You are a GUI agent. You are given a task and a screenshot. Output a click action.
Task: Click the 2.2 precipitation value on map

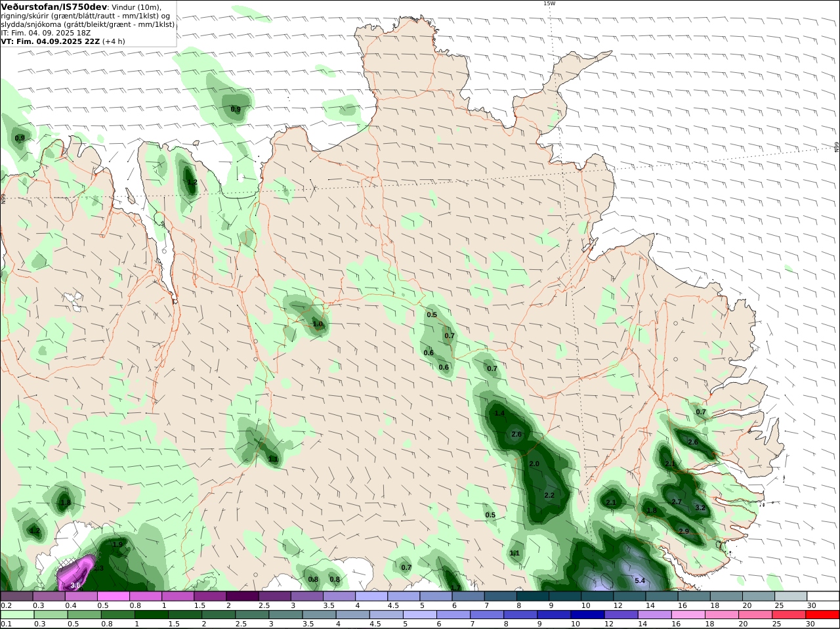(549, 495)
